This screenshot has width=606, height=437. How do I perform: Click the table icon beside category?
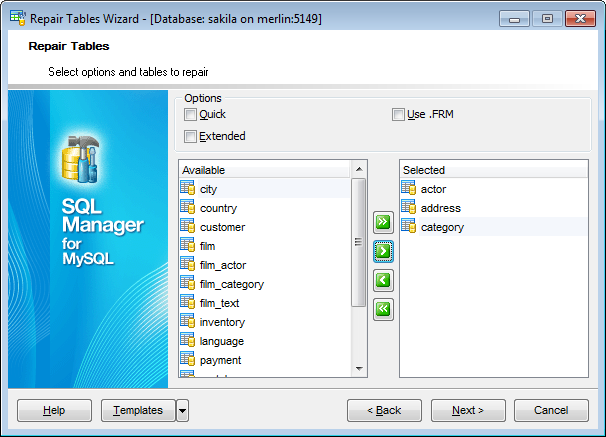(x=409, y=226)
